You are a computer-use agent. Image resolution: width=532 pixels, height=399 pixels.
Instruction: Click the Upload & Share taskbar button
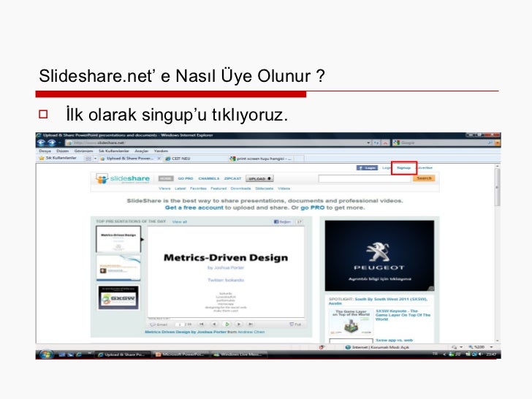click(x=122, y=354)
